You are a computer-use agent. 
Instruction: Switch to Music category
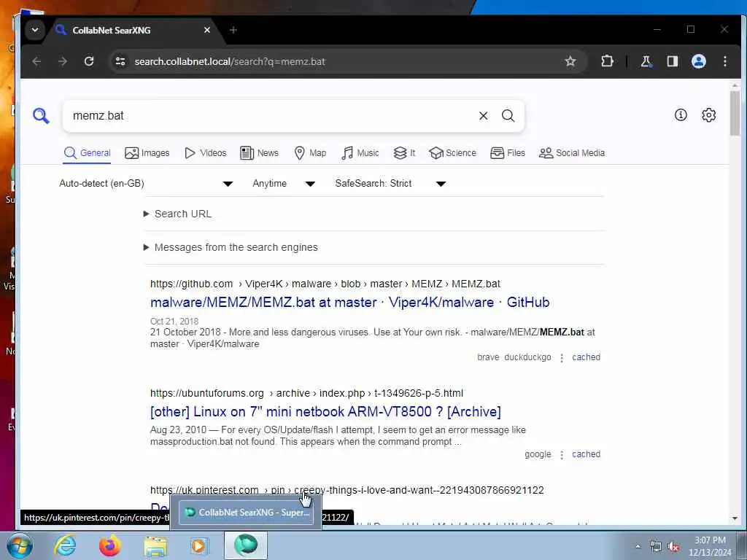[x=360, y=153]
